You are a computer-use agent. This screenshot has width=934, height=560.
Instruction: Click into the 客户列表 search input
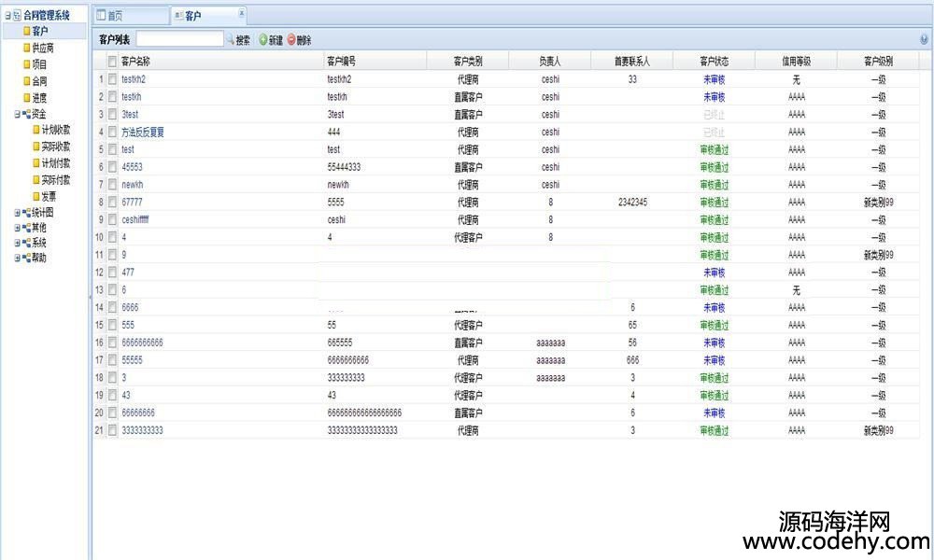180,39
